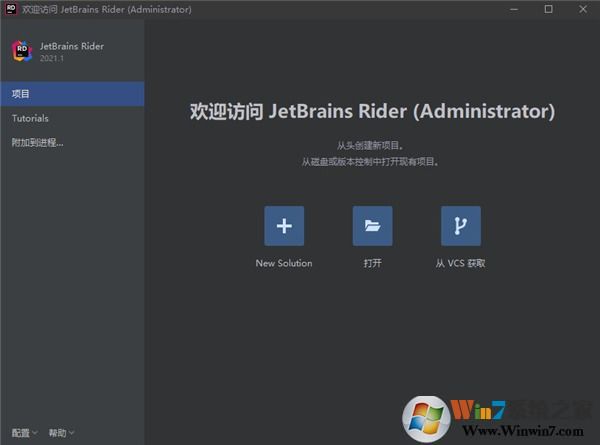Click the 打开 label

(372, 263)
